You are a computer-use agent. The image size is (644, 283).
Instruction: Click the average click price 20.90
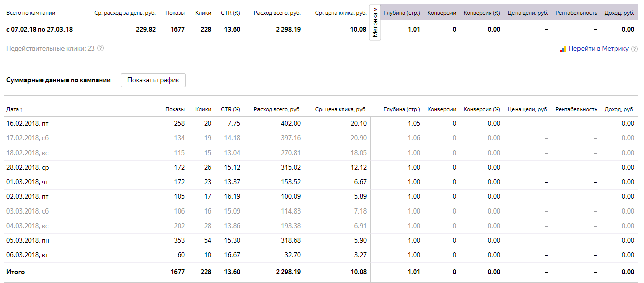[x=358, y=138]
